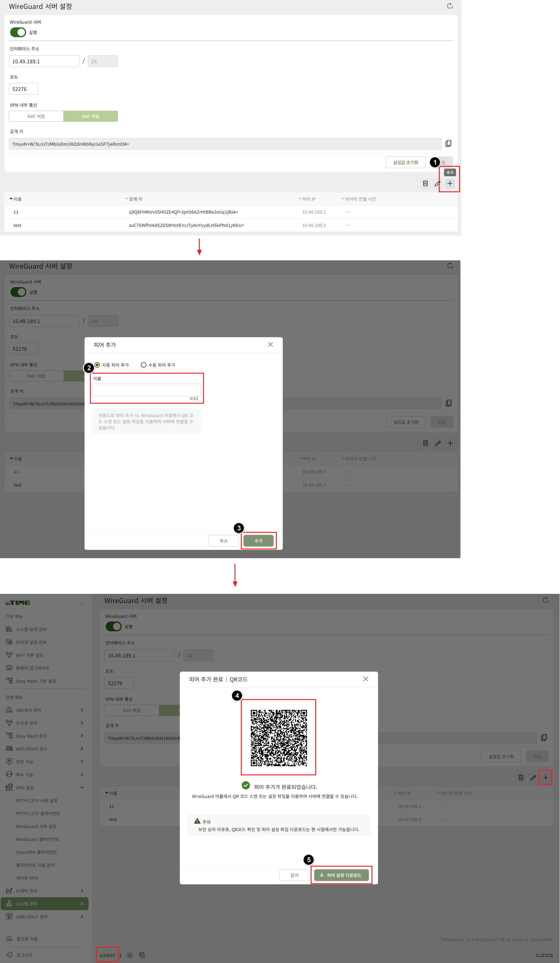Click the 홈으로 이동 home icon

(9, 938)
